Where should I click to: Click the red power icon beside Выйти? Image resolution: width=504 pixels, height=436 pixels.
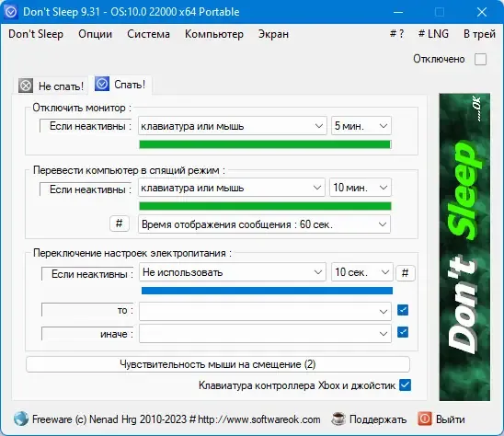click(x=425, y=419)
